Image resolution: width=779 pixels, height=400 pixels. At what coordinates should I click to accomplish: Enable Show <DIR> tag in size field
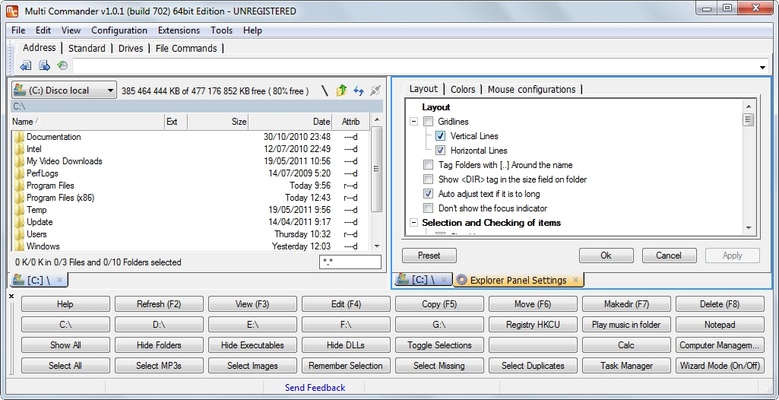tap(428, 179)
